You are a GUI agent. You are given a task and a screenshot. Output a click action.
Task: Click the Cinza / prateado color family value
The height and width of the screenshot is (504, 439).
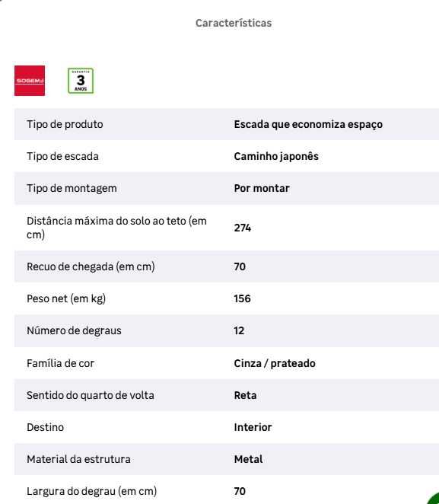[x=275, y=364]
